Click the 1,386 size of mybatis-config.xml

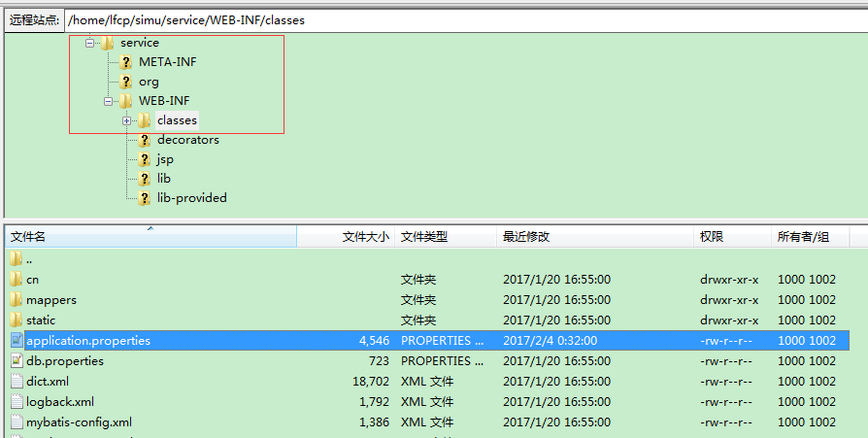[x=374, y=421]
